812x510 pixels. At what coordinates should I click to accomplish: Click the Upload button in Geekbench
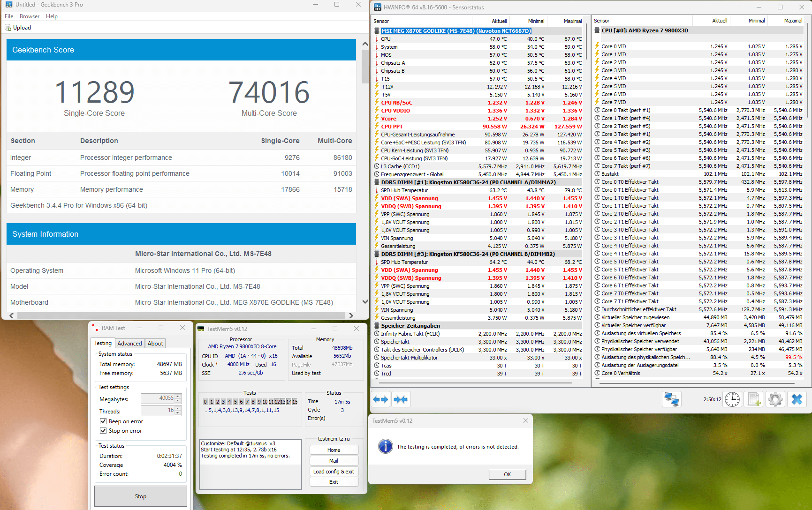18,28
